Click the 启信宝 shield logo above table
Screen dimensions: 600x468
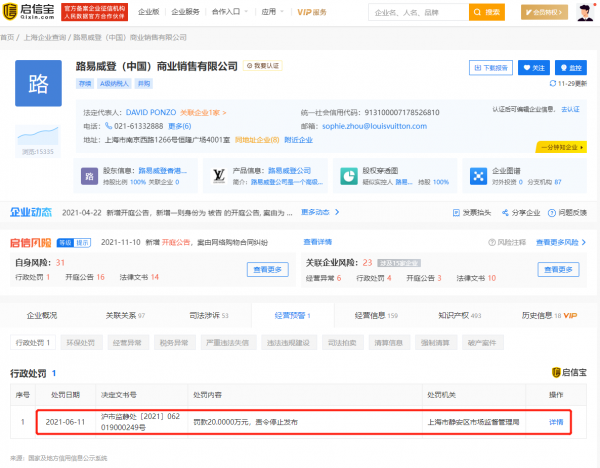556,372
